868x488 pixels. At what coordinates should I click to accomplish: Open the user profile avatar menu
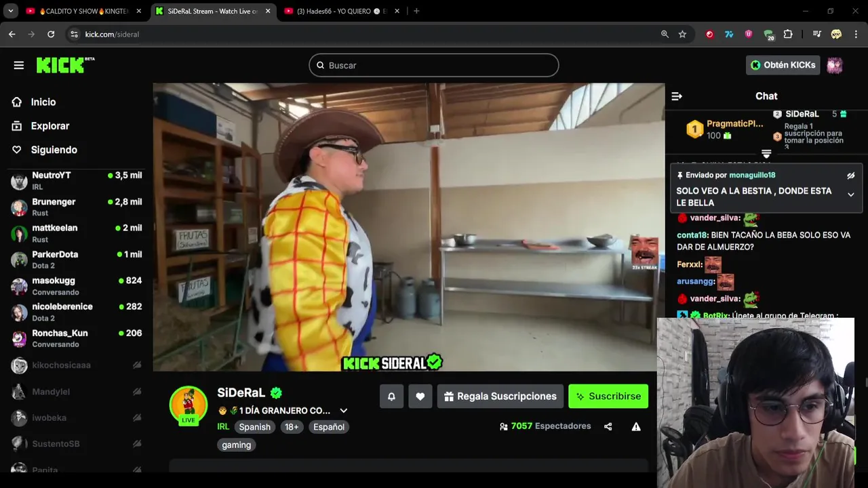(x=835, y=65)
